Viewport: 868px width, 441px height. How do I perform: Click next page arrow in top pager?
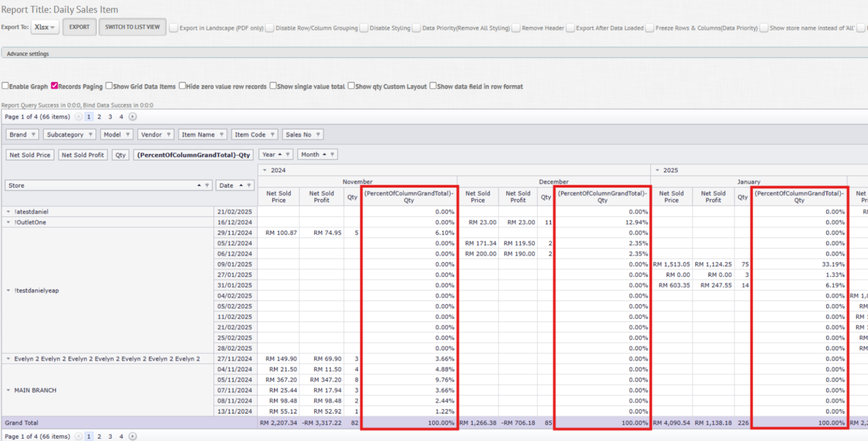133,117
